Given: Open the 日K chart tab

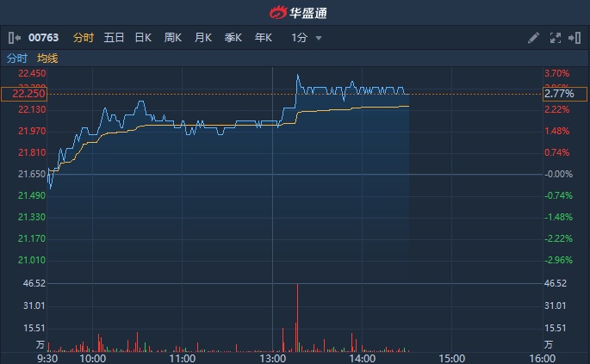Looking at the screenshot, I should (143, 38).
